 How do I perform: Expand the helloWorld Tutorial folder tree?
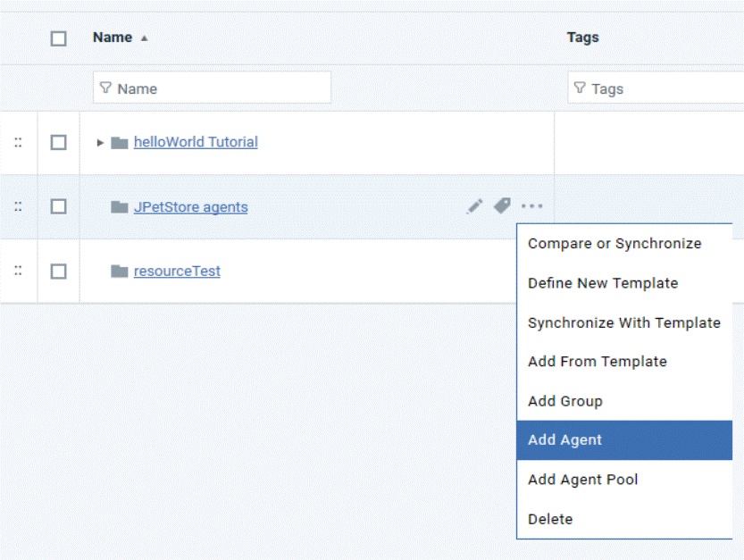tap(100, 141)
